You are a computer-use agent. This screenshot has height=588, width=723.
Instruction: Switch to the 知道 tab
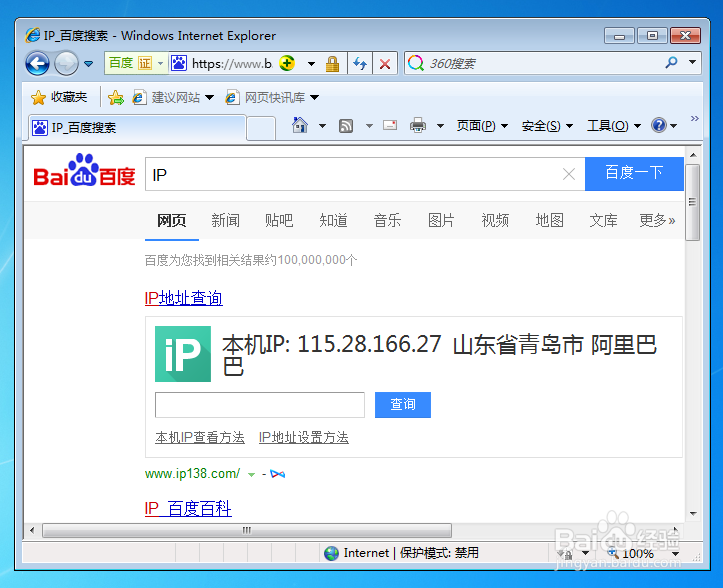pos(333,220)
